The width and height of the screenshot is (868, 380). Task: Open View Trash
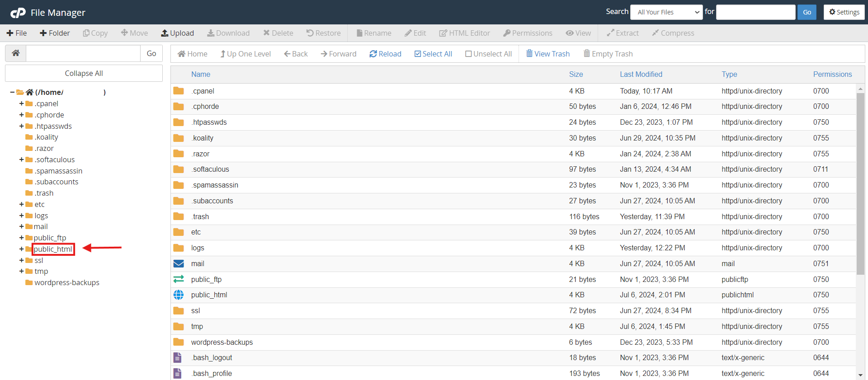point(548,54)
